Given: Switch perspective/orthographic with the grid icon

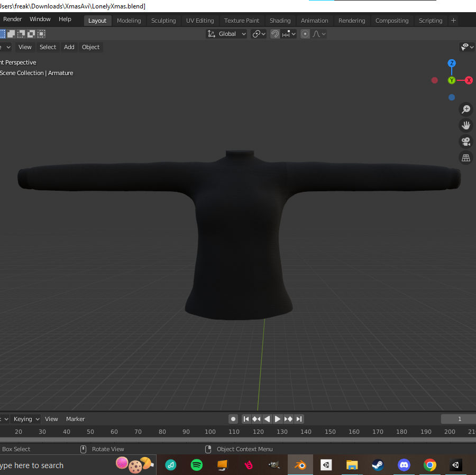Looking at the screenshot, I should pos(465,158).
